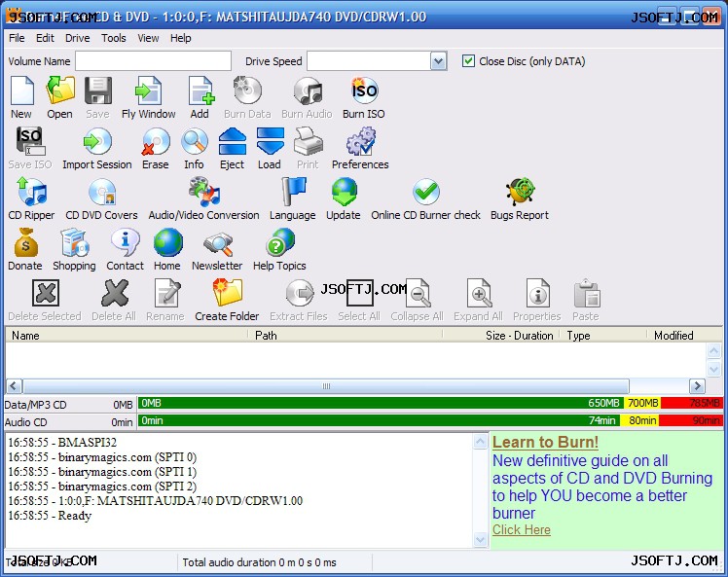
Task: Load the drive tray
Action: click(x=271, y=141)
